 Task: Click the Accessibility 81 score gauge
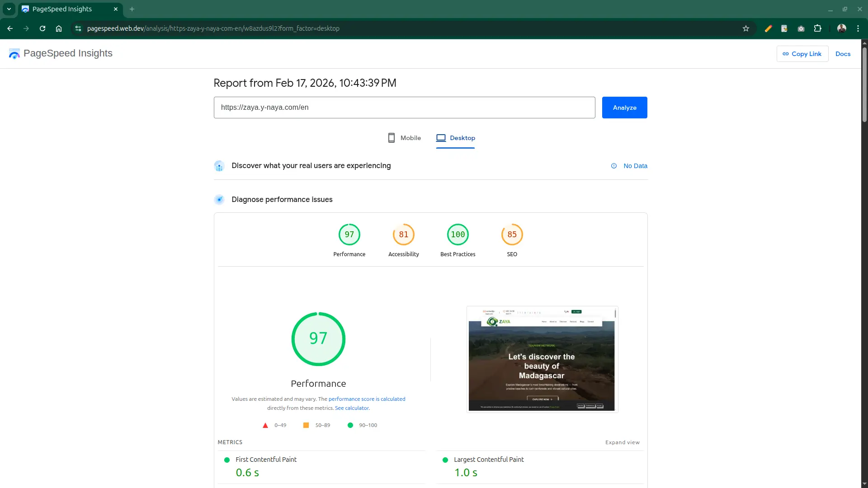coord(403,235)
